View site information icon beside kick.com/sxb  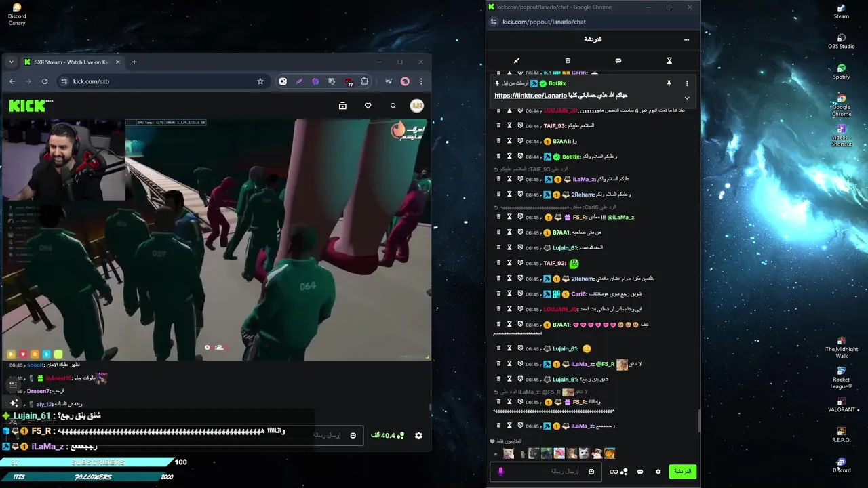[x=64, y=81]
